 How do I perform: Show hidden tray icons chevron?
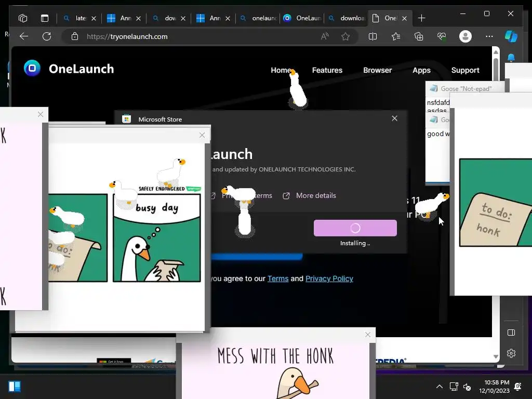[x=439, y=387]
